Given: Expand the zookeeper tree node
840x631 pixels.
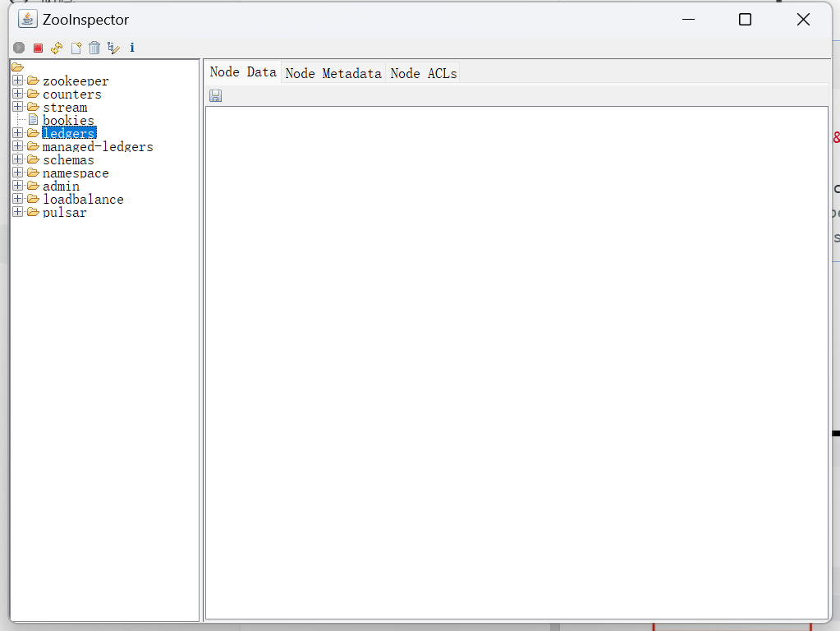Looking at the screenshot, I should coord(18,81).
